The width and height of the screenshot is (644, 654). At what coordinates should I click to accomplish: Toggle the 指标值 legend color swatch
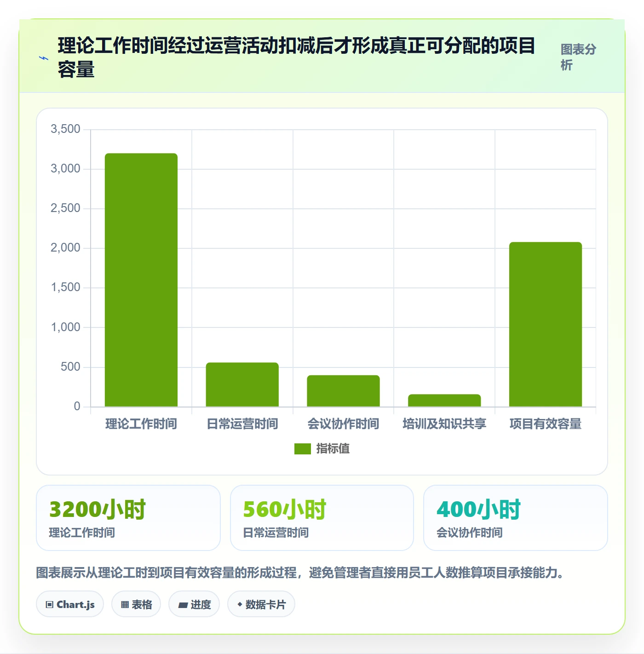tap(302, 449)
